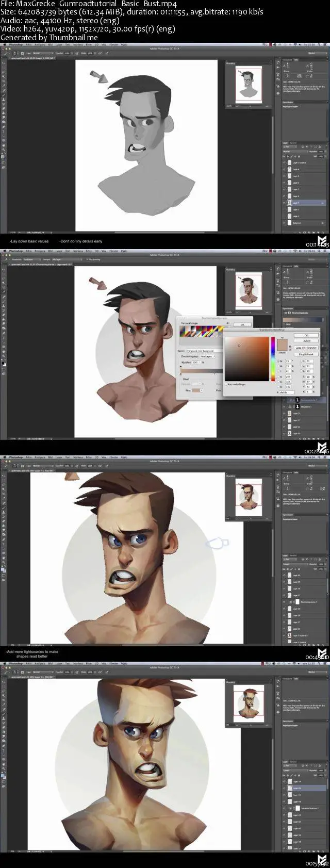The height and width of the screenshot is (868, 330).
Task: Select the H radio button in the color picker
Action: click(278, 361)
